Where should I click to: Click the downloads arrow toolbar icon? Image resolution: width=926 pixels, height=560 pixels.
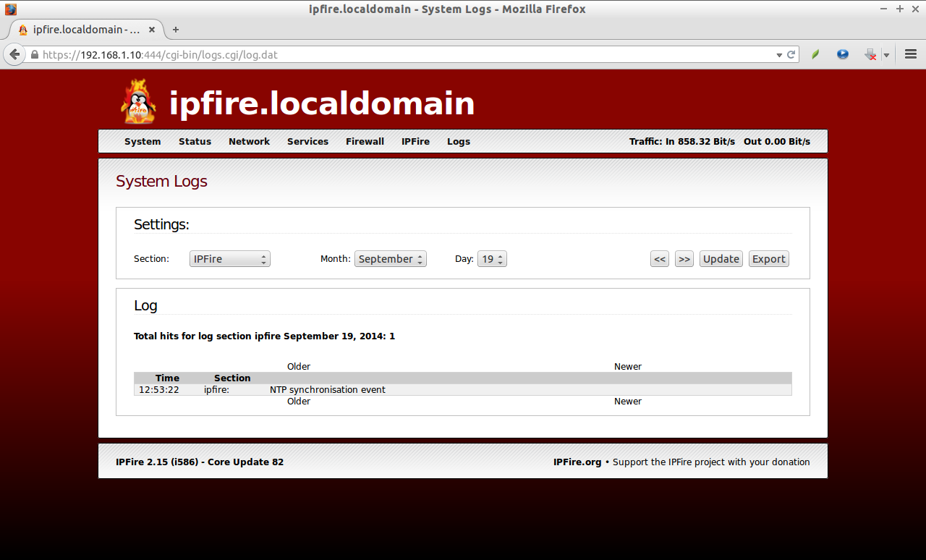[x=871, y=54]
